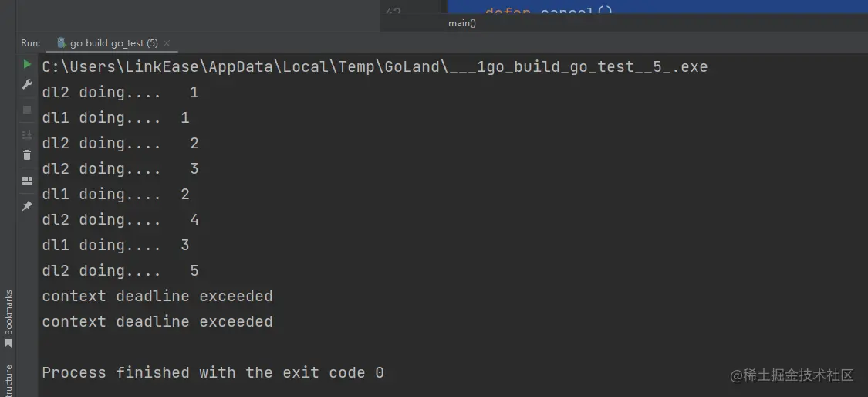868x397 pixels.
Task: Close the go build go_test tab
Action: [167, 43]
